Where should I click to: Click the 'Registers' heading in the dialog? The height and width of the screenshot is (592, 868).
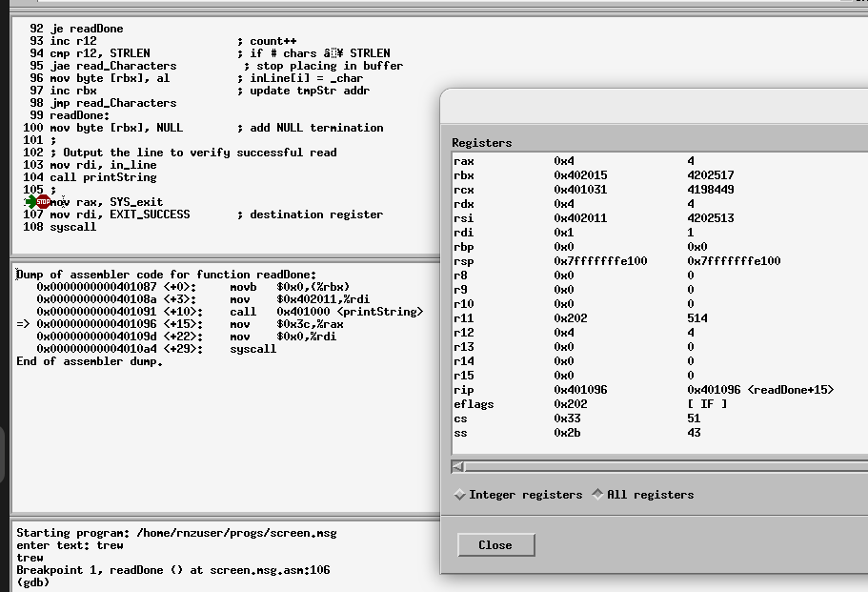click(481, 143)
